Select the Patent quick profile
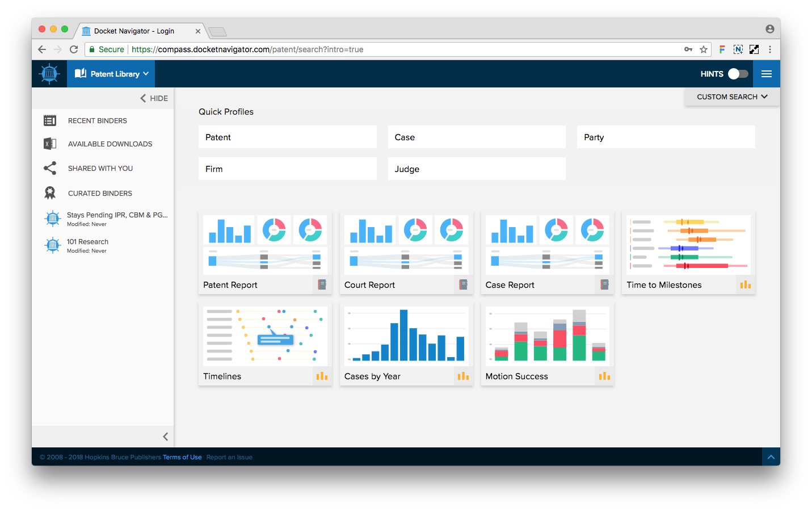The width and height of the screenshot is (812, 511). click(x=288, y=137)
